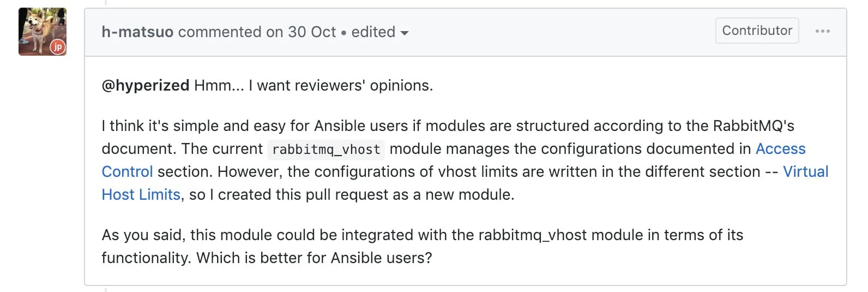Click the jp badge on the avatar
Screen dimensions: 868x292
coord(58,47)
